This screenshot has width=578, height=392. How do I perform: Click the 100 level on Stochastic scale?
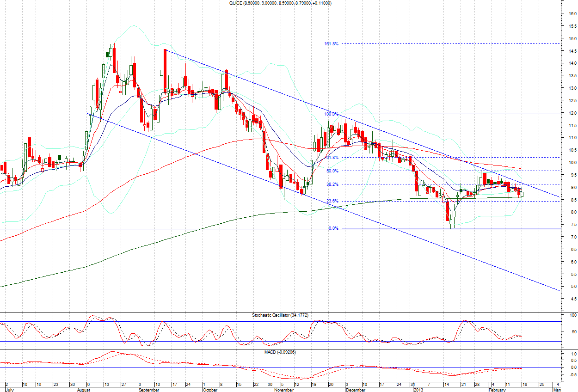click(x=572, y=315)
